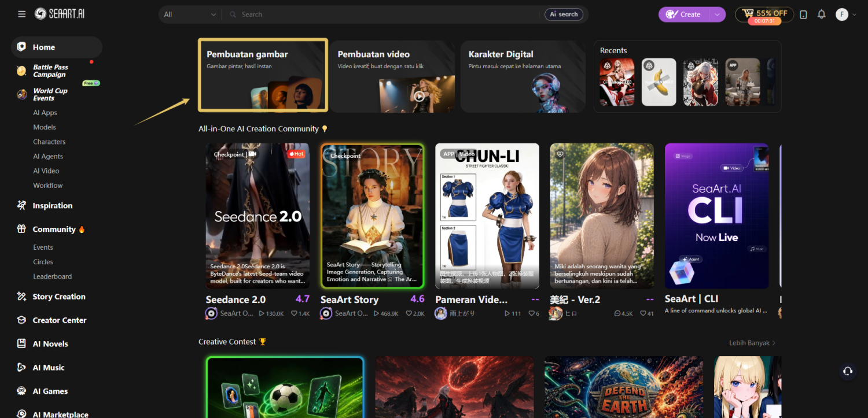868x418 pixels.
Task: Expand the Create button dropdown arrow
Action: [x=718, y=14]
